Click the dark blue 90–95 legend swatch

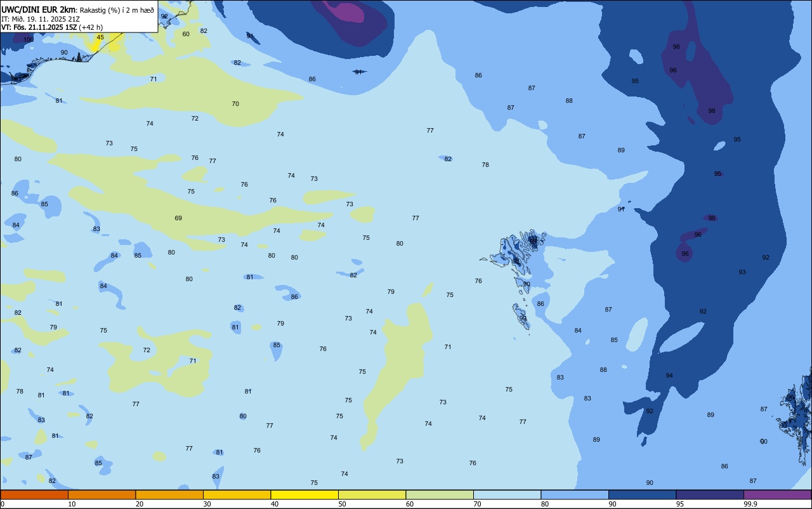[642, 494]
